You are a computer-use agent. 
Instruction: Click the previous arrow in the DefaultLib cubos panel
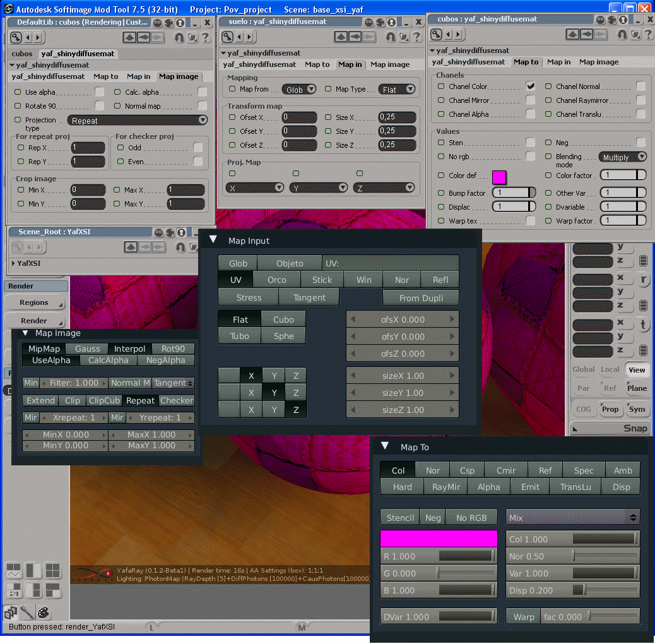28,38
